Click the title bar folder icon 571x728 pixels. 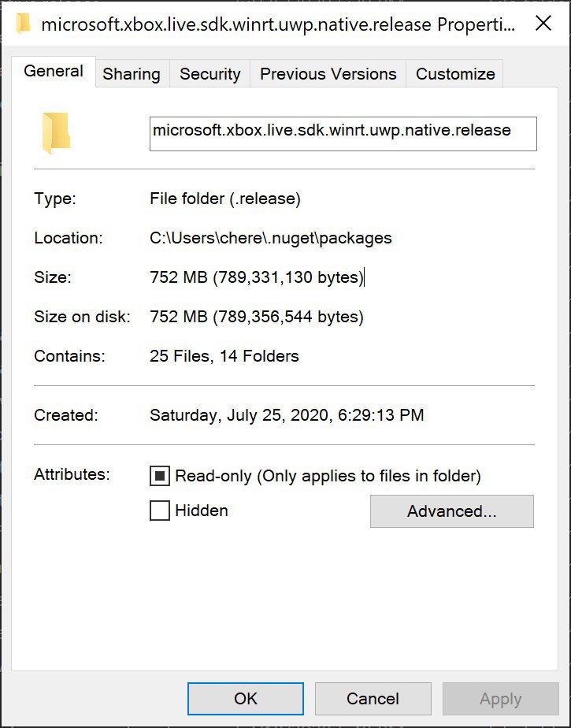click(23, 24)
